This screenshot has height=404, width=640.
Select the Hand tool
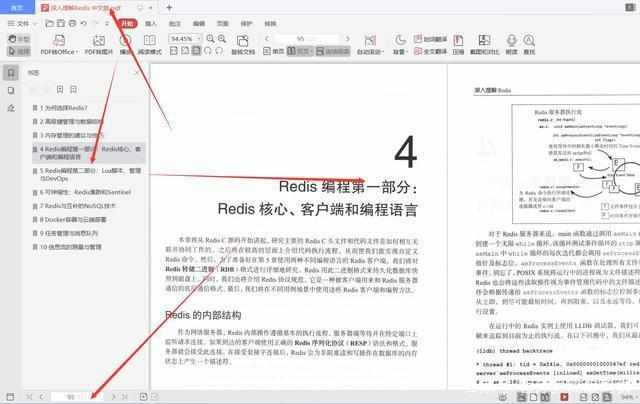tap(19, 39)
